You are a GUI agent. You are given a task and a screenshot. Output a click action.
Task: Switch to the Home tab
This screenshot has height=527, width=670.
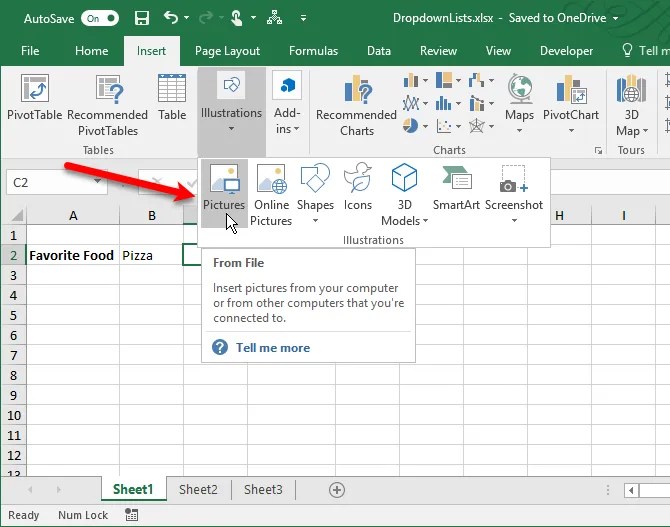coord(91,51)
